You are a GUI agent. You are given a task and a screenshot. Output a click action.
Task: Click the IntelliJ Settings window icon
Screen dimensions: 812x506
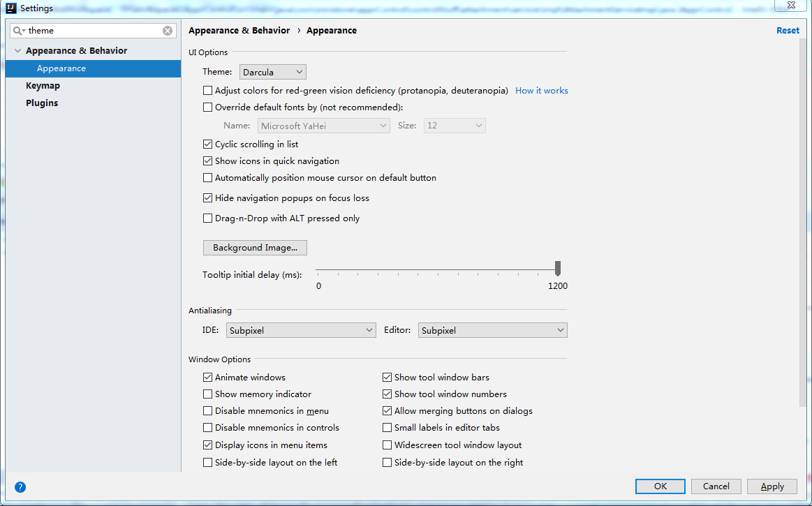click(x=11, y=8)
